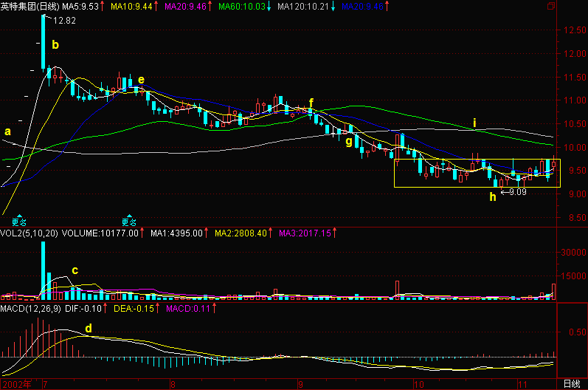This screenshot has height=390, width=588.
Task: Click the restore window icon at top right
Action: (x=551, y=6)
